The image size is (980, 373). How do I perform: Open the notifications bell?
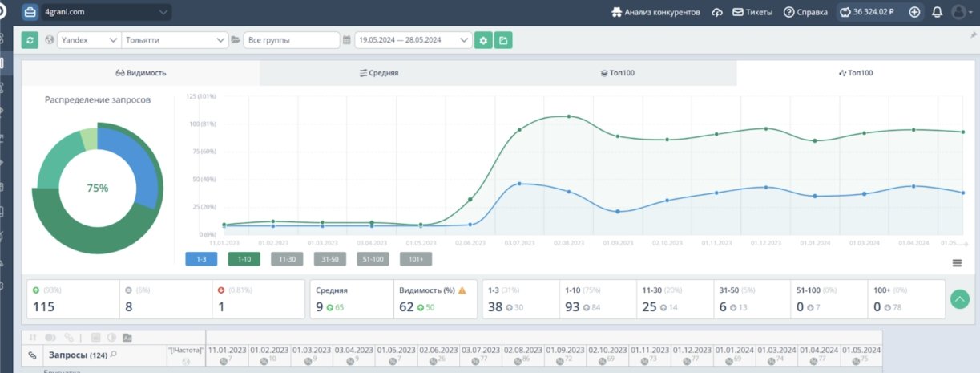tap(937, 13)
